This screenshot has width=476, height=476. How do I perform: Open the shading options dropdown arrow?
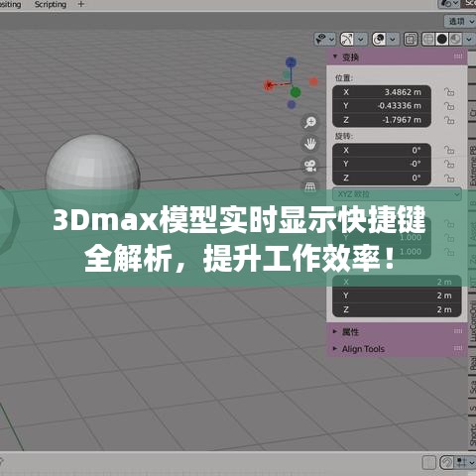click(x=469, y=39)
